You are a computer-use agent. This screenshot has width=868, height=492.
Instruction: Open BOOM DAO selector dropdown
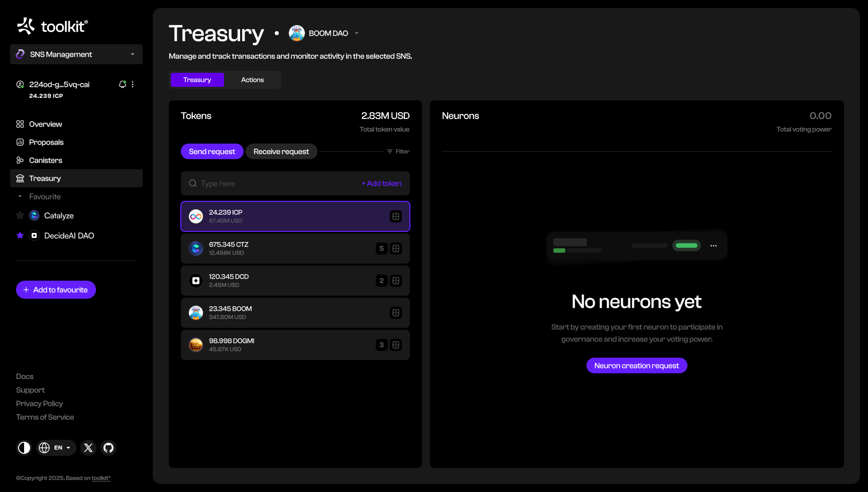(x=324, y=33)
